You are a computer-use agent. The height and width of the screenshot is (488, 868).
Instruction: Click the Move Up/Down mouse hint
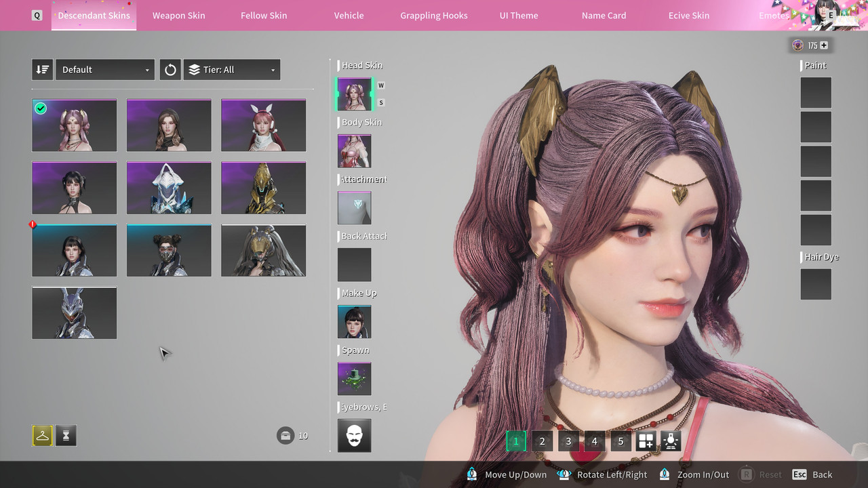[x=506, y=474]
